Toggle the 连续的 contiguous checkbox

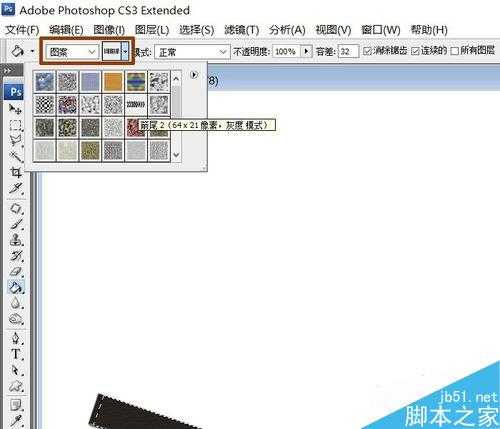point(415,51)
